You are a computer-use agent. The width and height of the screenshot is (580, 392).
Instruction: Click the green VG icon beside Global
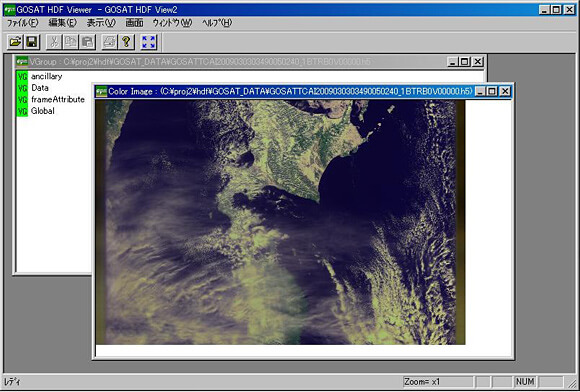(x=22, y=111)
